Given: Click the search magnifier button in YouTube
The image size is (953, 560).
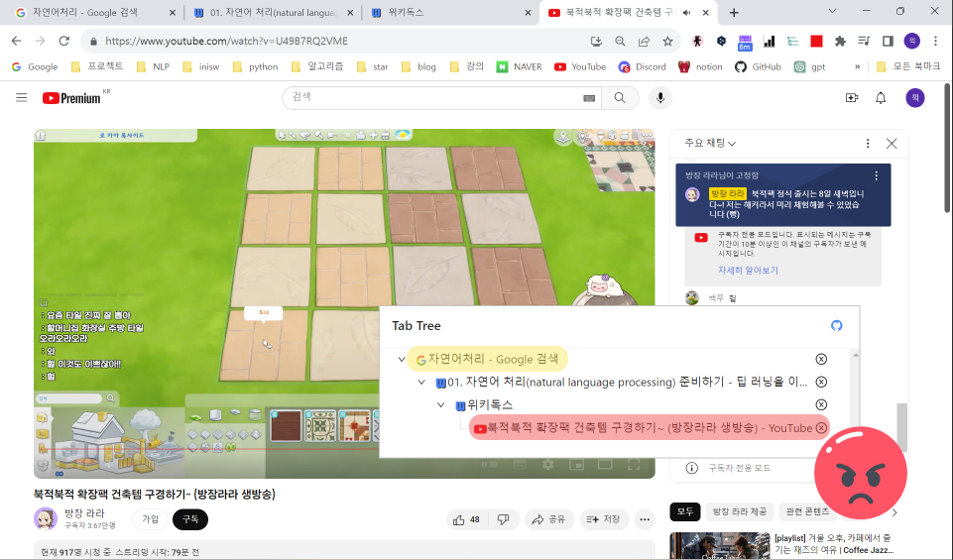Looking at the screenshot, I should click(620, 98).
